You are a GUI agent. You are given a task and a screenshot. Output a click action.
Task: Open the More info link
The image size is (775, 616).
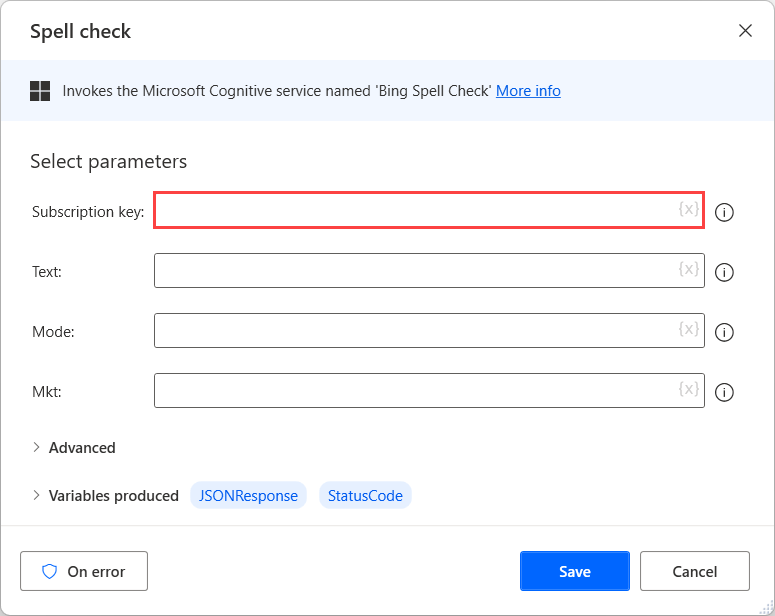pos(528,91)
